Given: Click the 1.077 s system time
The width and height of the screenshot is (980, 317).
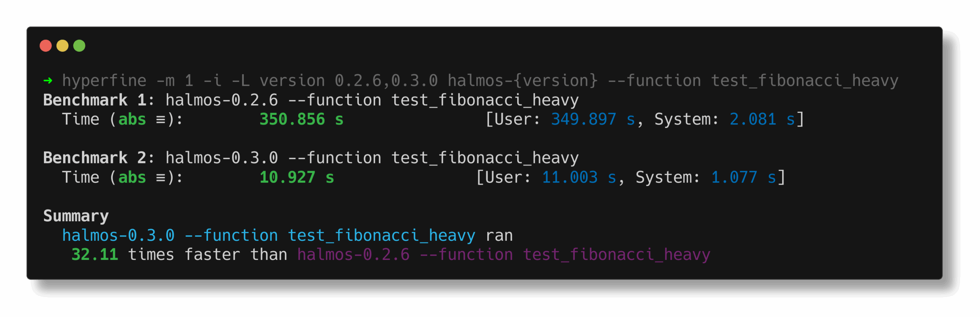Looking at the screenshot, I should pyautogui.click(x=743, y=178).
